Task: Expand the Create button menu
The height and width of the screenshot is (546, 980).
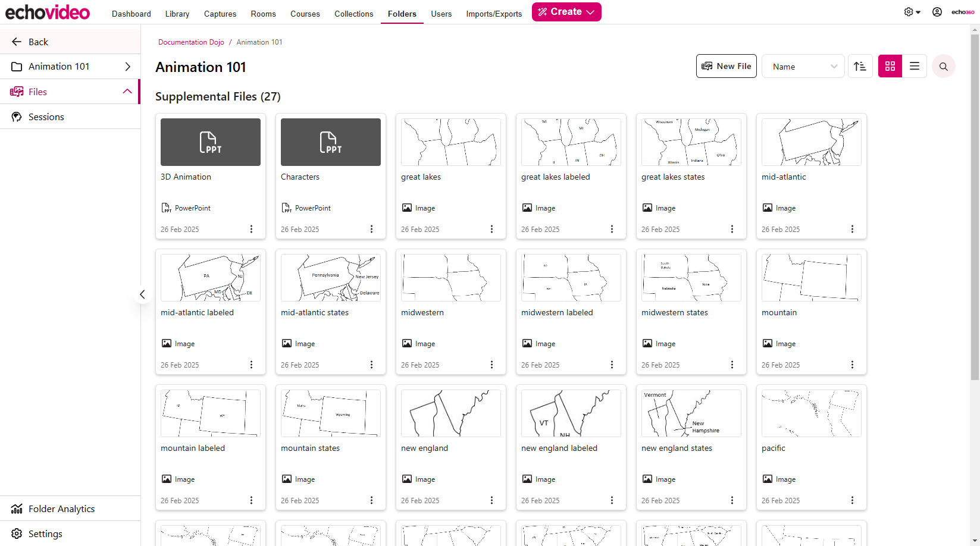Action: (x=566, y=12)
